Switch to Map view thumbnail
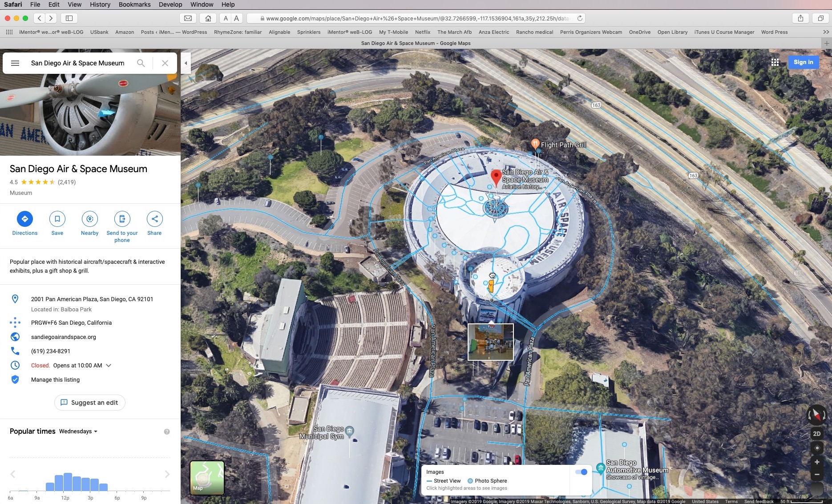 click(207, 478)
